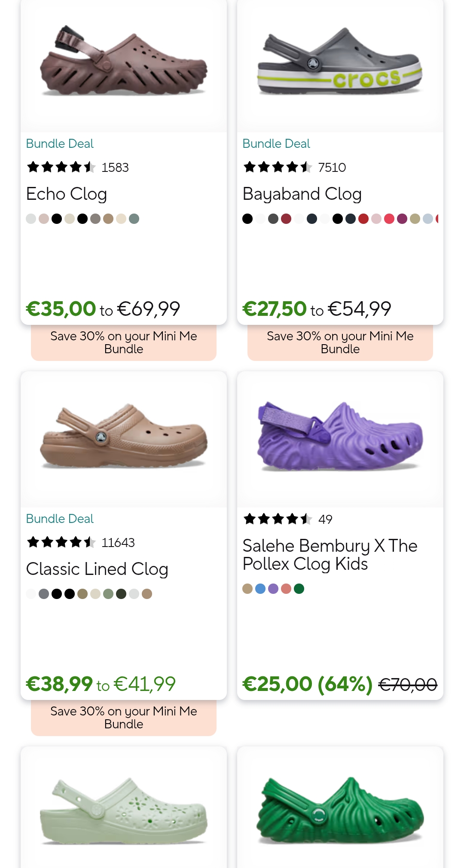The width and height of the screenshot is (464, 868).
Task: Click the purple Salehe Bembury clog image
Action: click(x=340, y=438)
